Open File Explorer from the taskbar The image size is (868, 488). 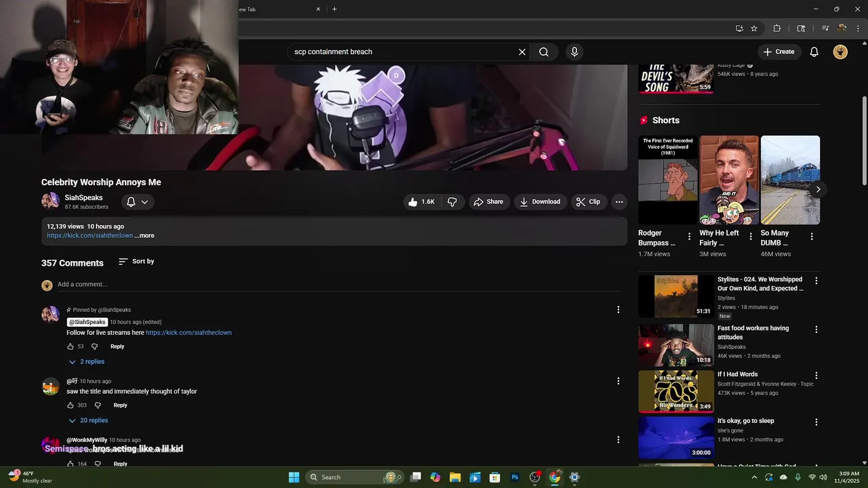tap(455, 477)
